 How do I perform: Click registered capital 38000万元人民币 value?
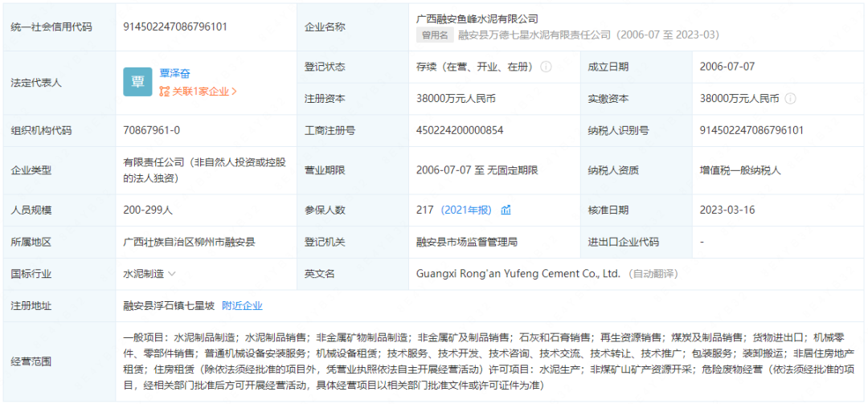tap(456, 99)
